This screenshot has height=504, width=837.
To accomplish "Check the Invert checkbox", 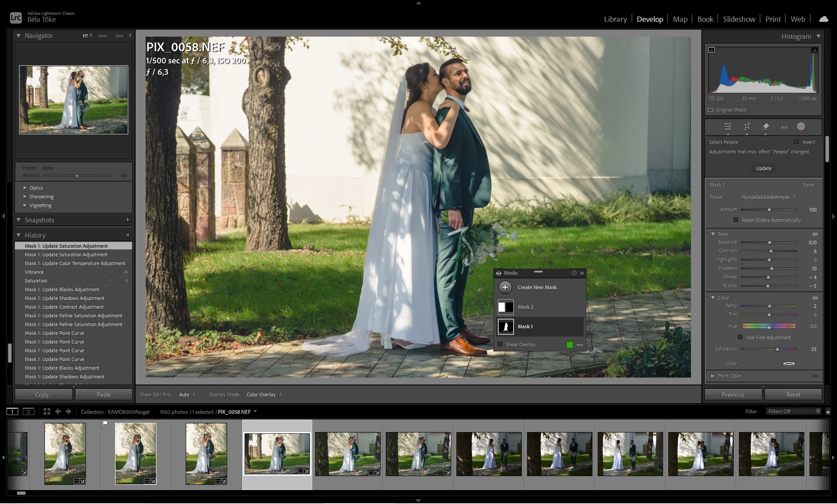I will click(796, 142).
